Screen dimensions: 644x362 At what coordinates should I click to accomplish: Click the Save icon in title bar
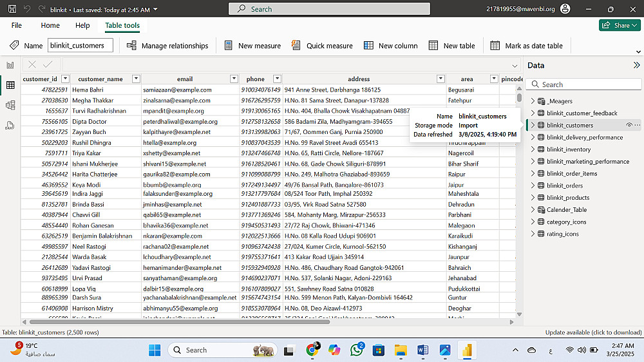coord(12,8)
